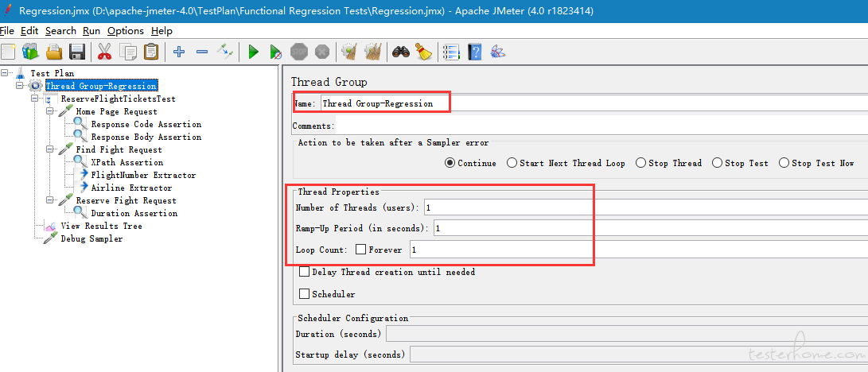Open the Search menu
The width and height of the screenshot is (868, 372).
61,31
